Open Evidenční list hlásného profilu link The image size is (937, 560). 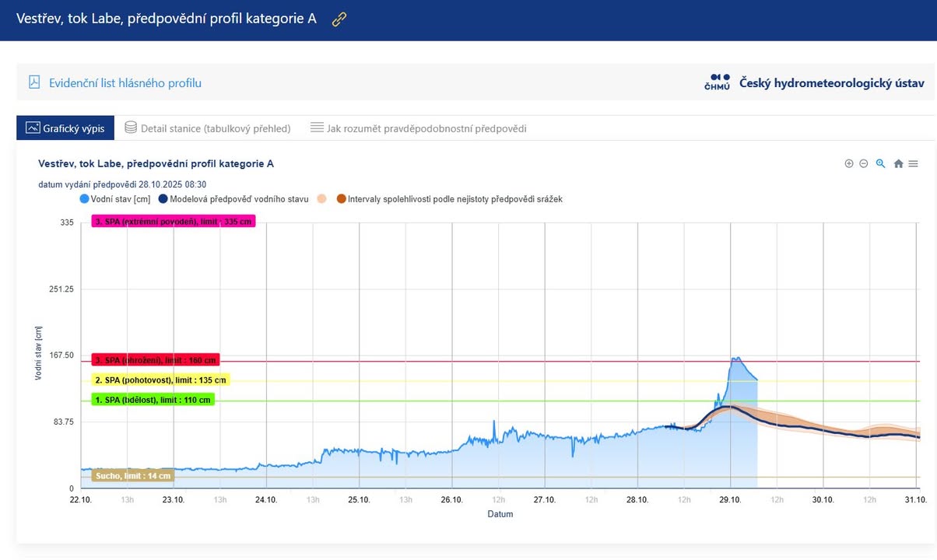coord(125,83)
